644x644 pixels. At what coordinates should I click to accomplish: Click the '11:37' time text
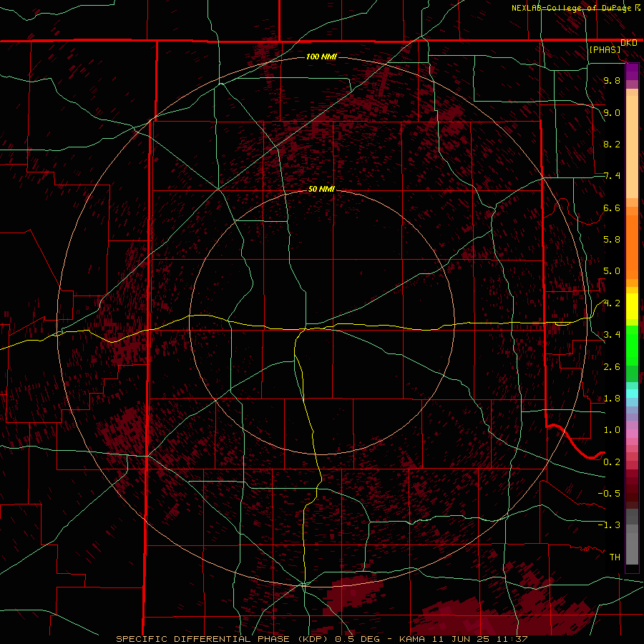click(512, 639)
